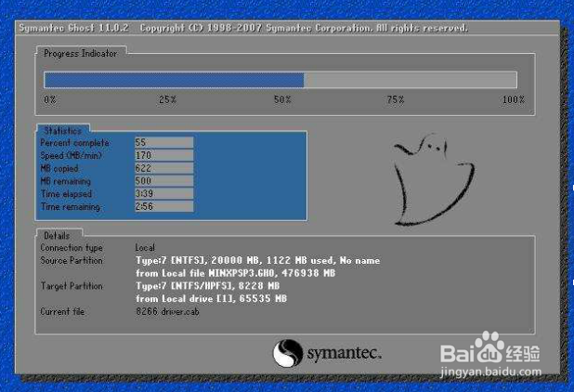This screenshot has width=574, height=392.
Task: Click the MB copied value 622
Action: (163, 168)
